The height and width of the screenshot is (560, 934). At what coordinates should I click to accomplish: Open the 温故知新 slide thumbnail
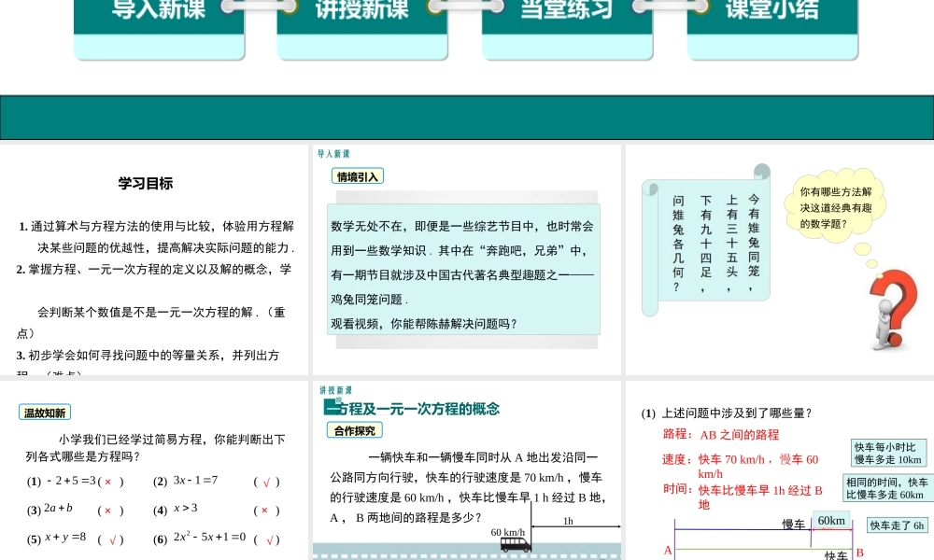pyautogui.click(x=154, y=470)
